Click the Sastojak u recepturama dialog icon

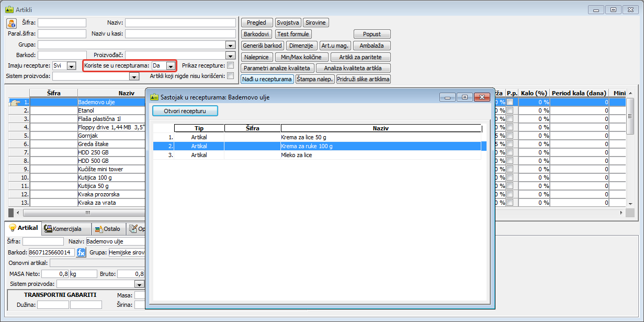[x=154, y=97]
